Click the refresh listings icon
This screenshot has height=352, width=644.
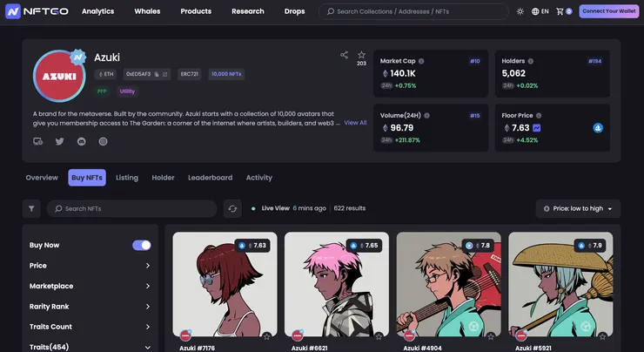pyautogui.click(x=232, y=208)
